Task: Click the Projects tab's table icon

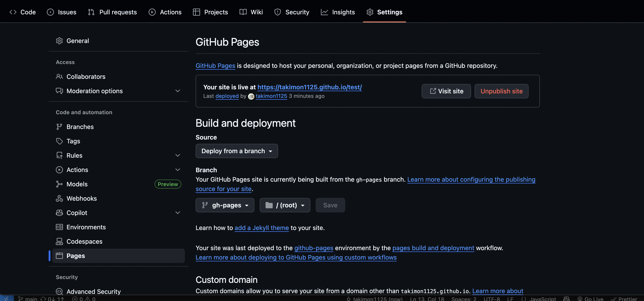Action: pos(197,12)
